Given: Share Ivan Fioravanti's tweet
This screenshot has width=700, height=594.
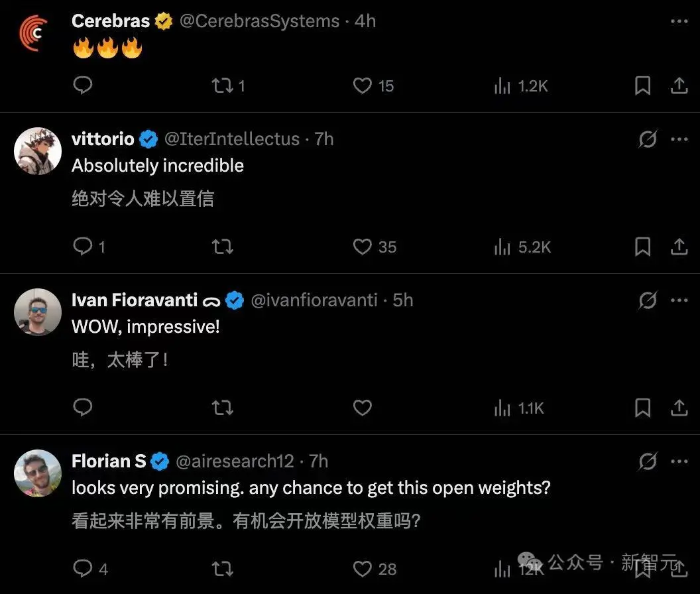Looking at the screenshot, I should click(679, 408).
